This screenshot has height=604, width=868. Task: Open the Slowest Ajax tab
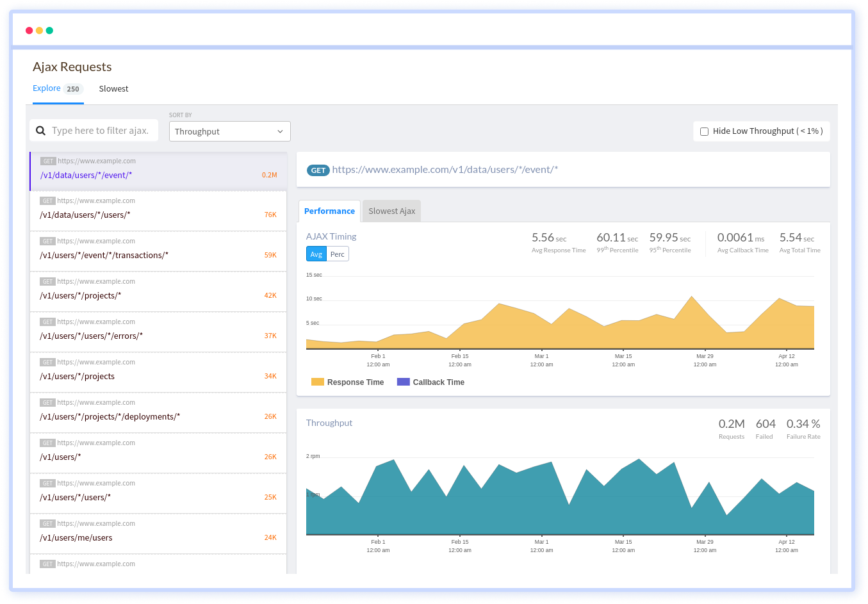coord(391,210)
